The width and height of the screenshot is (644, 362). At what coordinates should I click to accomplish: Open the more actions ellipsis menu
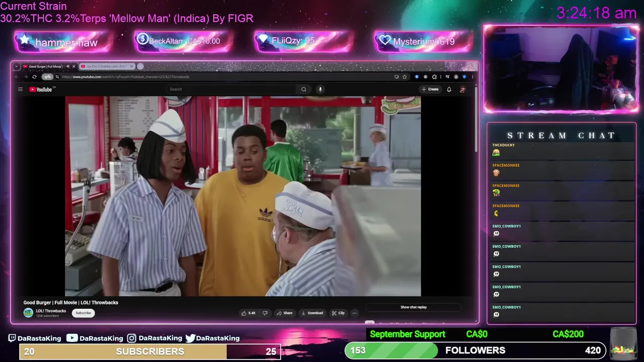(x=355, y=313)
